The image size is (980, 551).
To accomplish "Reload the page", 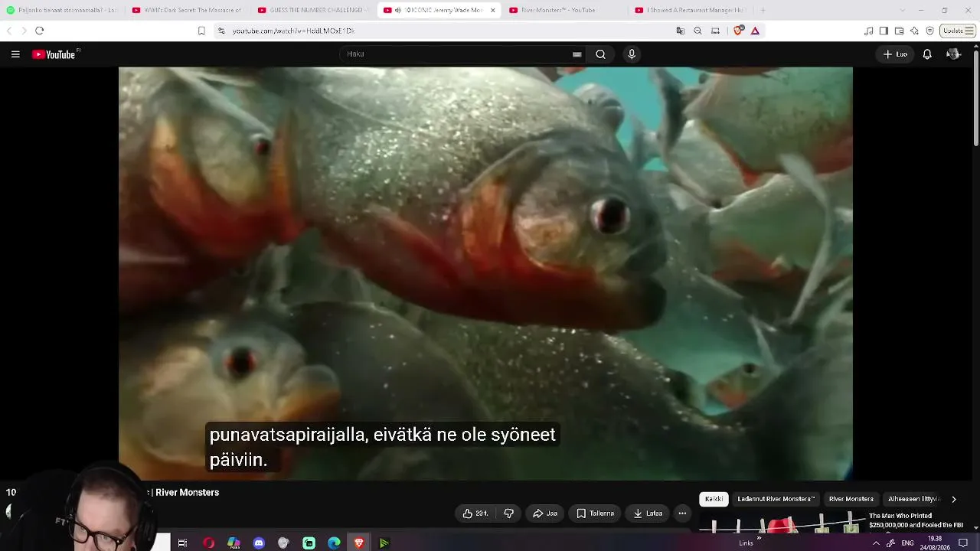I will (x=39, y=31).
